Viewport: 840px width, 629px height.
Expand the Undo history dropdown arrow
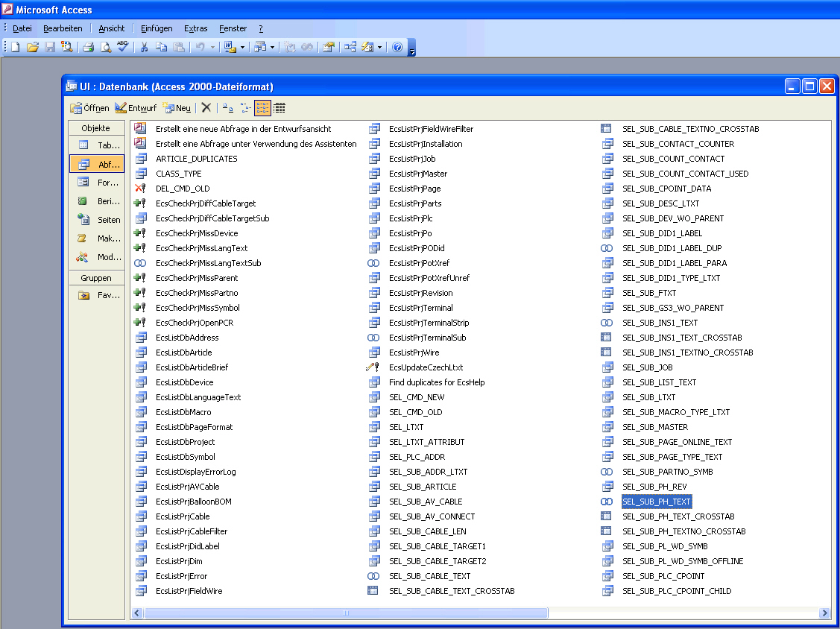[212, 47]
